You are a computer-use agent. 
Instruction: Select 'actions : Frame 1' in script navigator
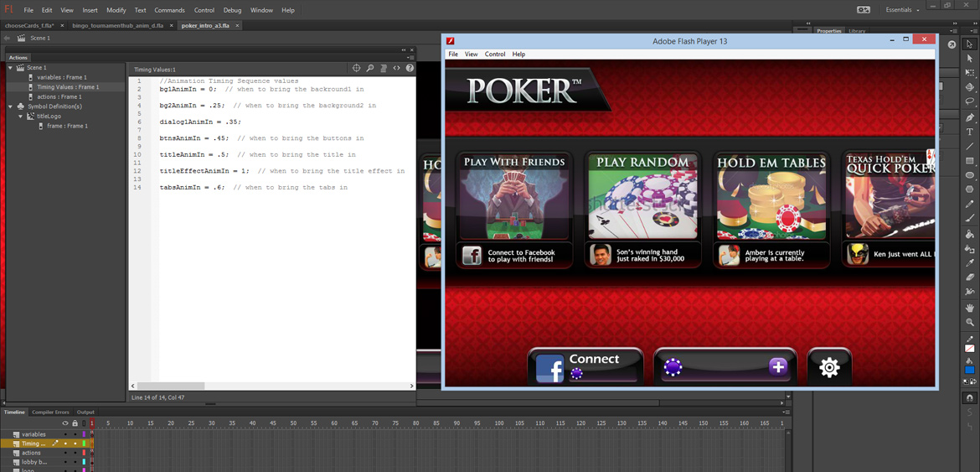pyautogui.click(x=59, y=96)
